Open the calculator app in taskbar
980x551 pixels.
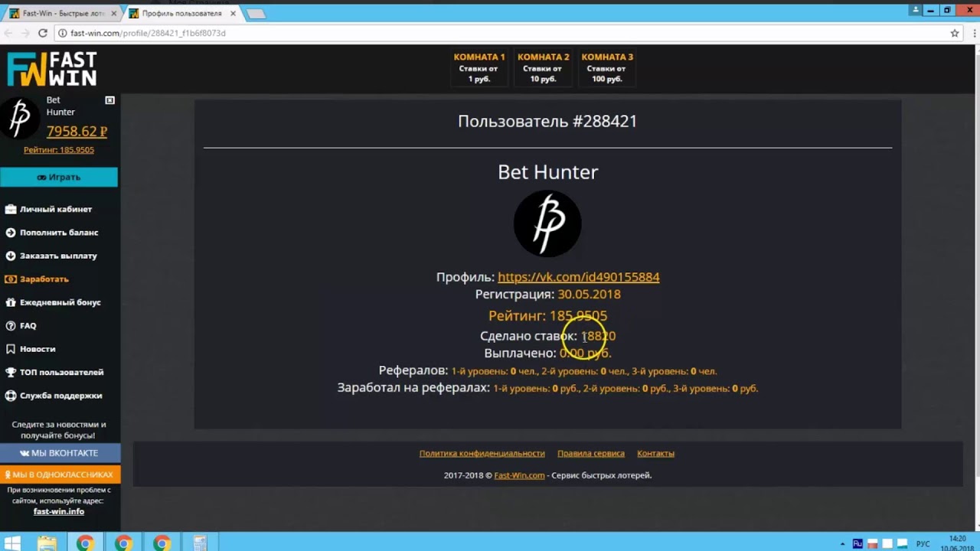(x=200, y=544)
